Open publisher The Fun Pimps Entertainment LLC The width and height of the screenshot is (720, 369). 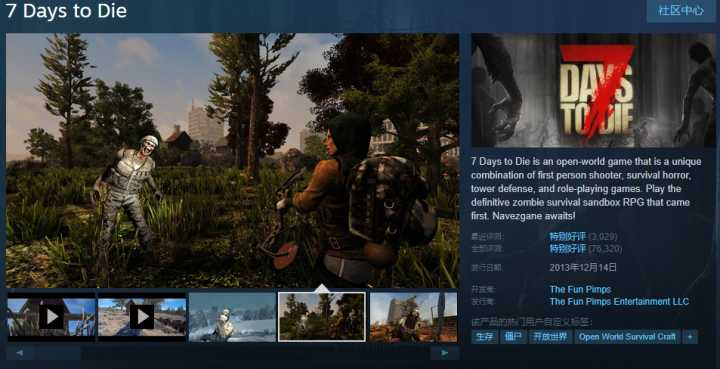619,302
